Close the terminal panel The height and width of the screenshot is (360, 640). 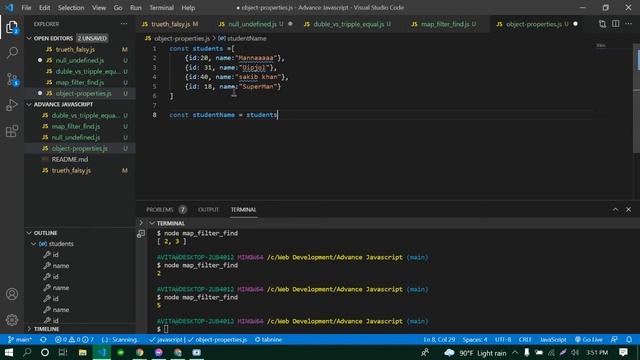(628, 209)
